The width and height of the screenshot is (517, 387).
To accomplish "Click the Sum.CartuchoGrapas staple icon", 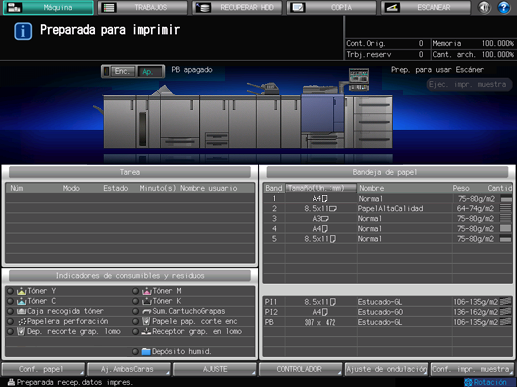I will (x=147, y=311).
